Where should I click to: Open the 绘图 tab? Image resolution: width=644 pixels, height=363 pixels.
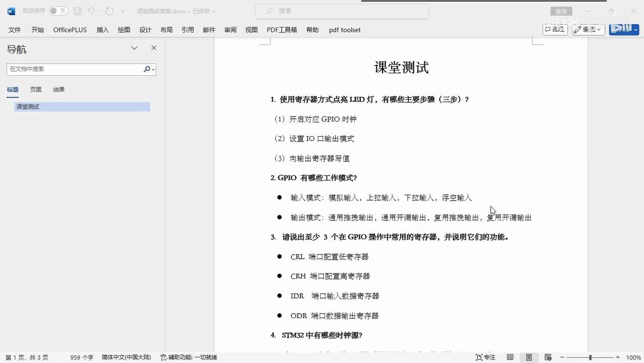tap(124, 30)
